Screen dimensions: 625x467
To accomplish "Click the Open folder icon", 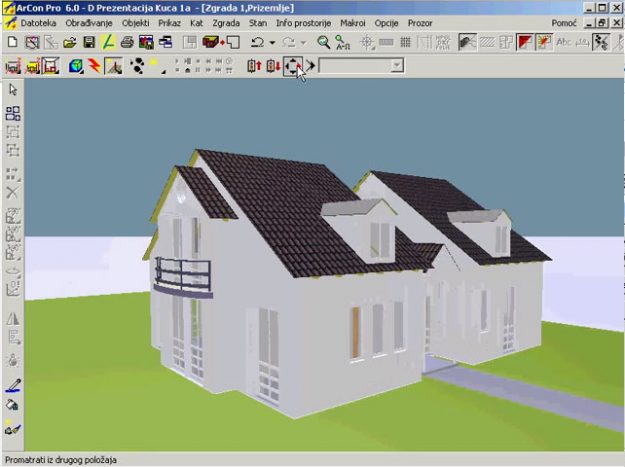I will [70, 42].
